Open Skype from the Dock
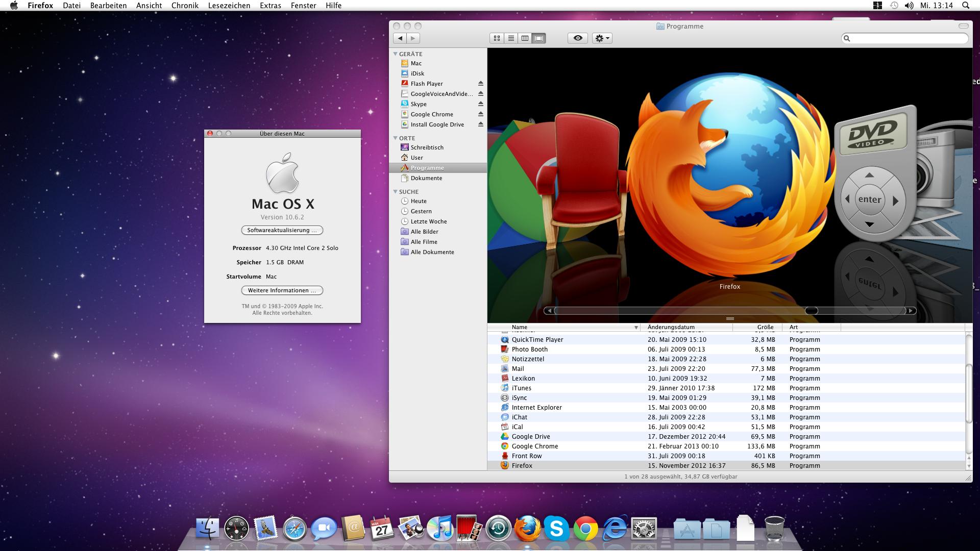The height and width of the screenshot is (551, 980). [x=556, y=529]
